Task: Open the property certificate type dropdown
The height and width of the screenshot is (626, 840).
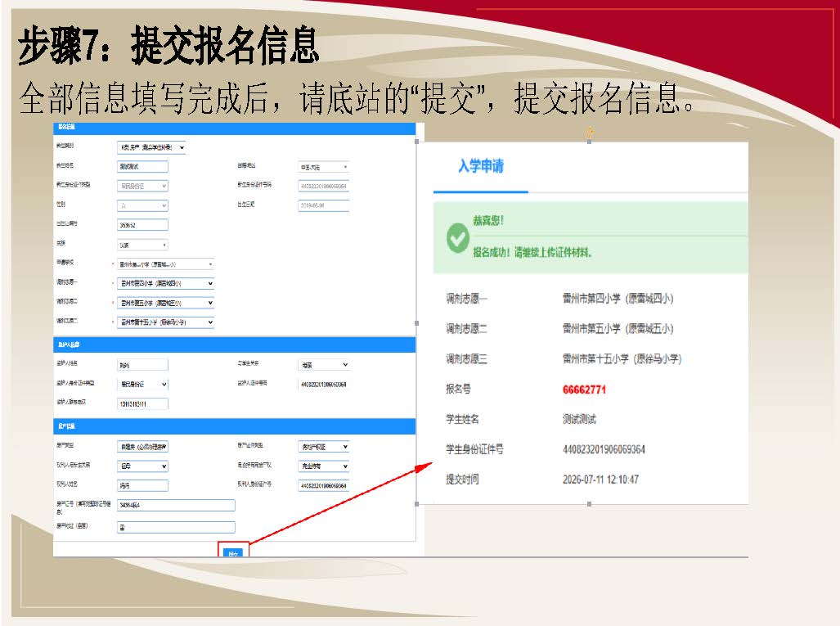Action: coord(324,447)
